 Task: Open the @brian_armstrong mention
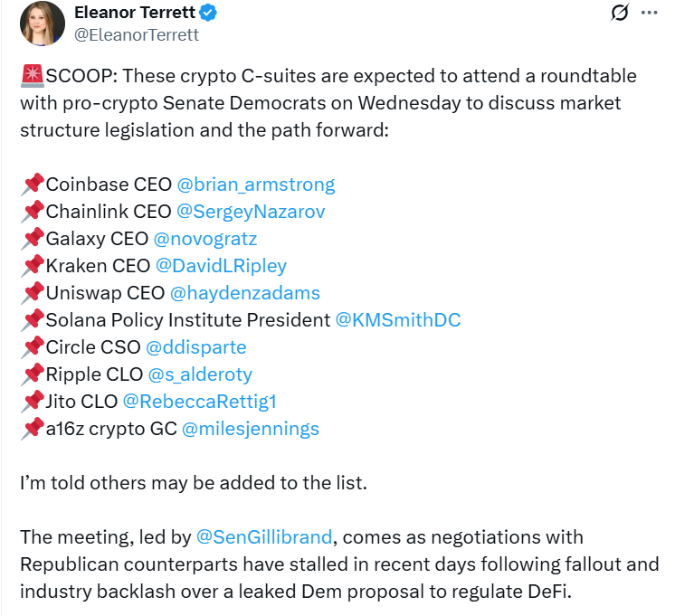(255, 185)
